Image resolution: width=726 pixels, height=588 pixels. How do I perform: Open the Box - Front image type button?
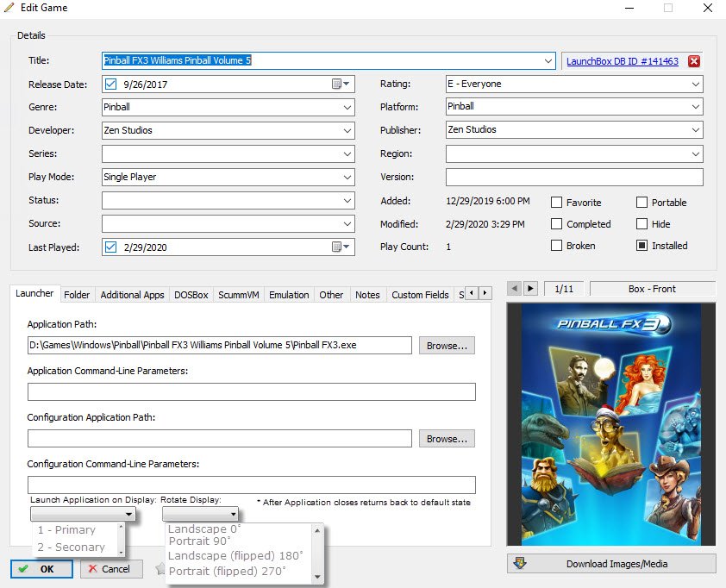[x=652, y=289]
